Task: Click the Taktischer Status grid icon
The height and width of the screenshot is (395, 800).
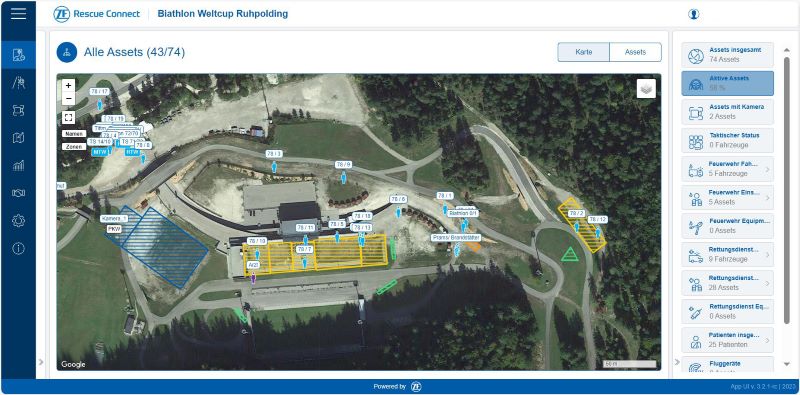Action: pos(696,141)
